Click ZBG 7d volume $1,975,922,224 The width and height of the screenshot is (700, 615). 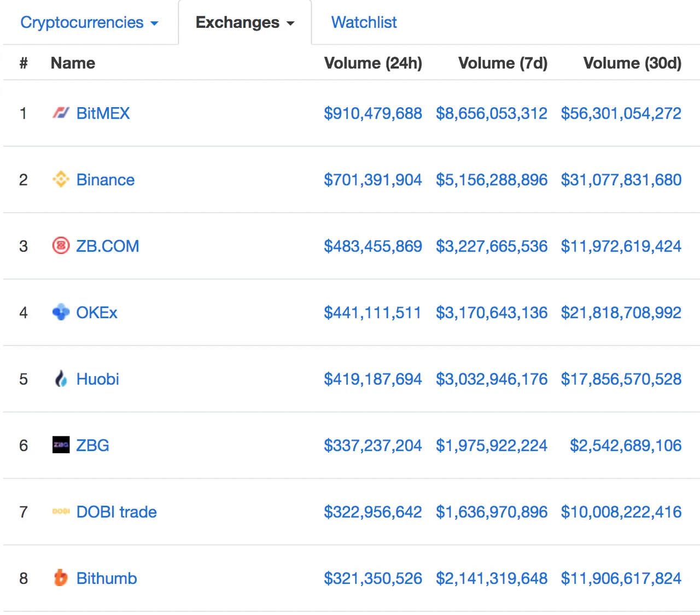[492, 445]
